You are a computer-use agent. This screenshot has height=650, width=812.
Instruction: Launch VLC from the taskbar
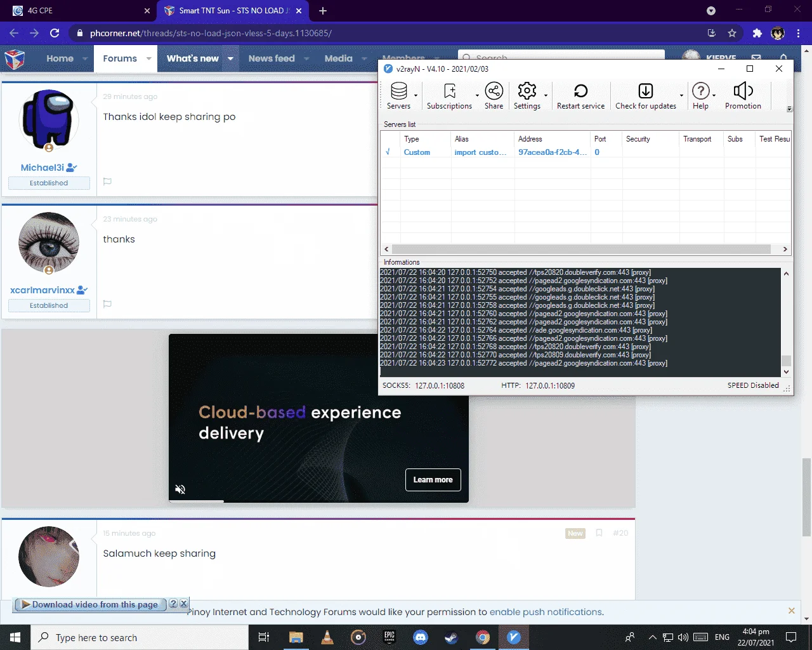click(327, 637)
